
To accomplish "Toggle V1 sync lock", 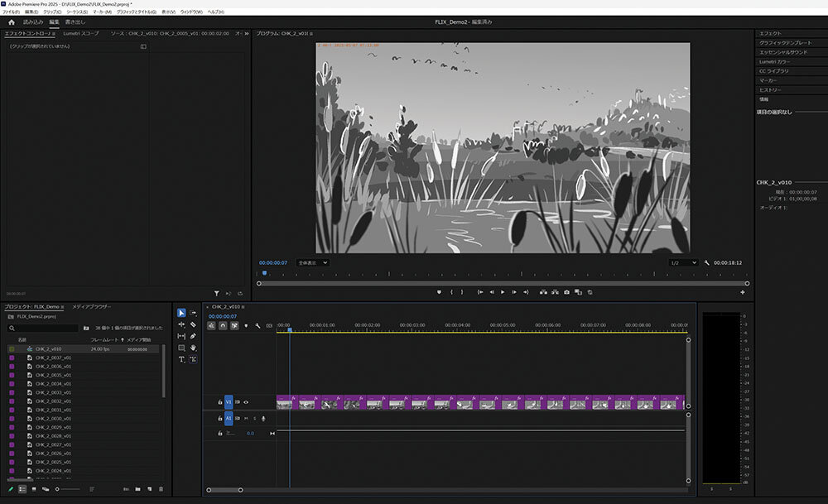I will pos(238,402).
